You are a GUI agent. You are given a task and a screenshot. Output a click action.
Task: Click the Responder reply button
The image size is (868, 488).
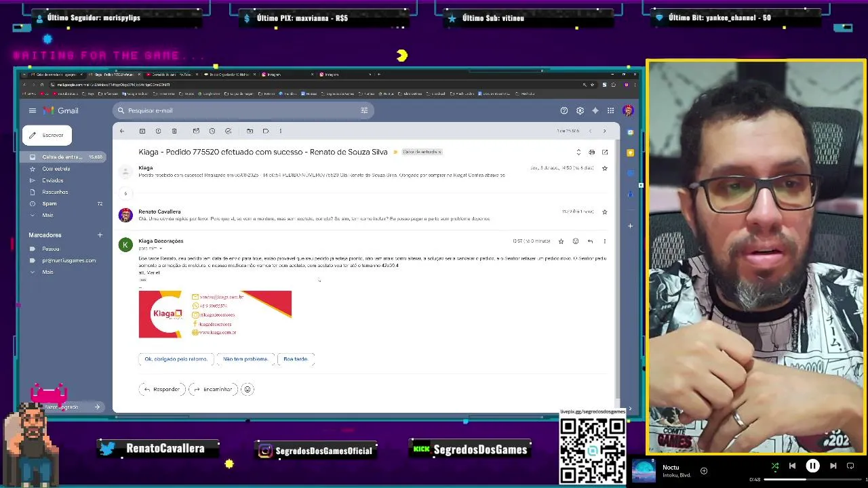click(x=162, y=389)
